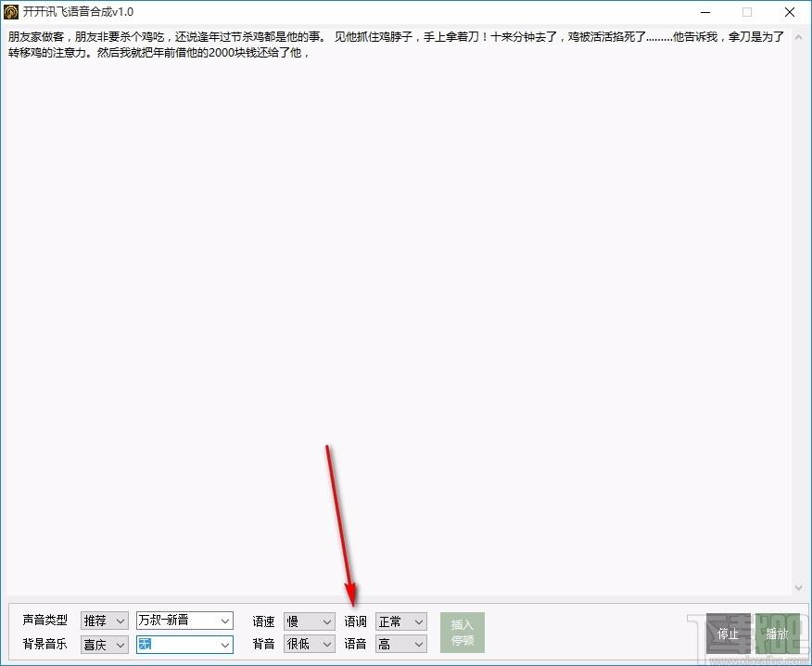Open the 背景音乐 category dropdown showing 喜庆
This screenshot has width=812, height=666.
click(105, 645)
